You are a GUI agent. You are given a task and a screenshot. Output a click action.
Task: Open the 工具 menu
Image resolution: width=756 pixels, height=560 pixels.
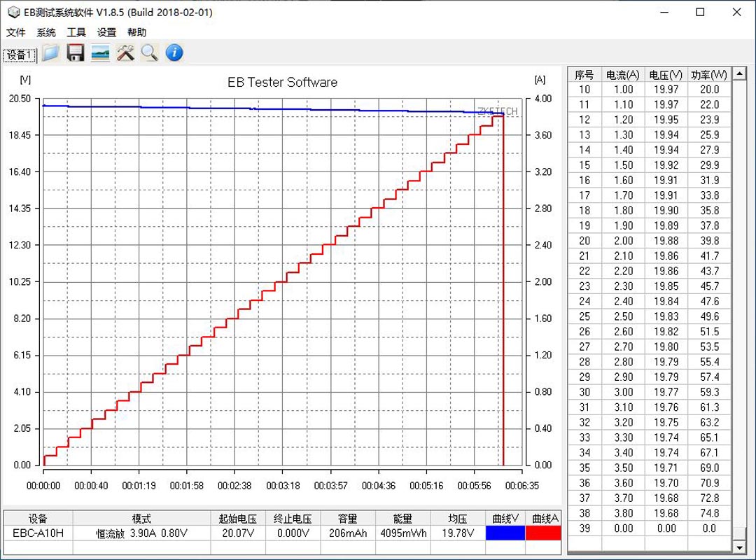(x=76, y=32)
